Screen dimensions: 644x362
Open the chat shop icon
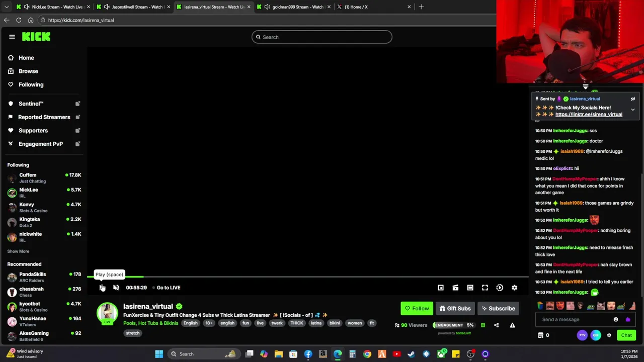[541, 335]
